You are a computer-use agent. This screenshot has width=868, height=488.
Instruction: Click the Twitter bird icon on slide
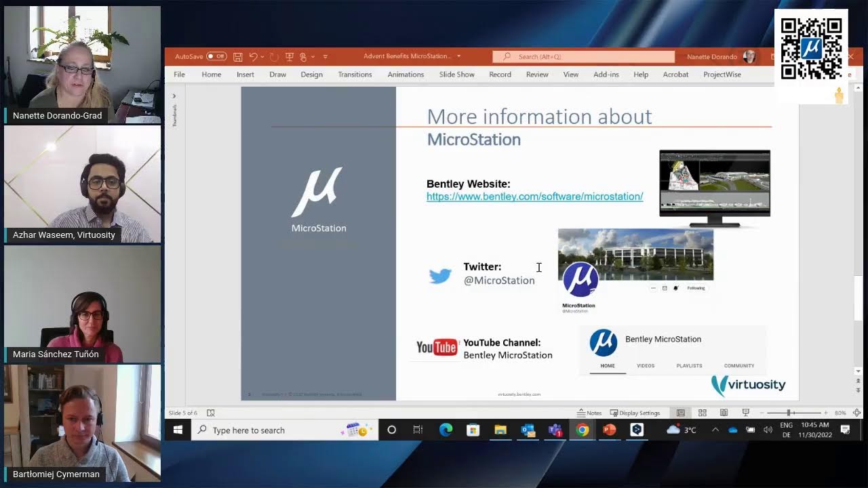440,276
